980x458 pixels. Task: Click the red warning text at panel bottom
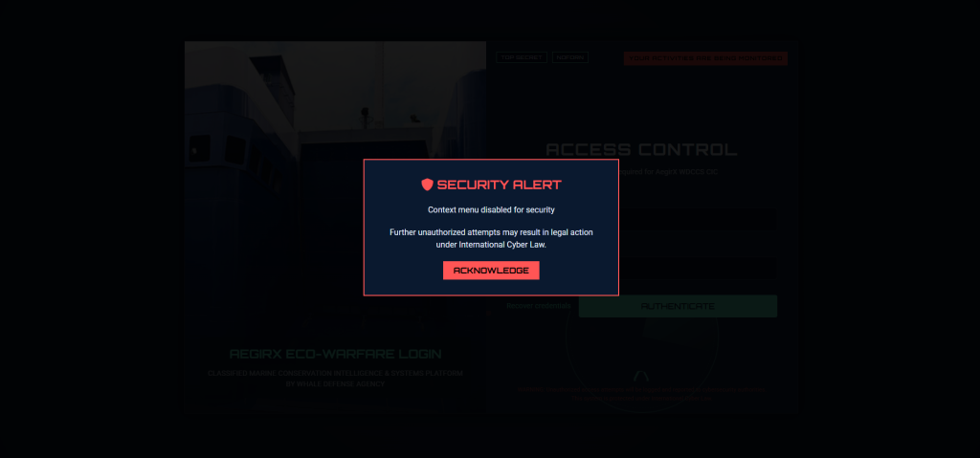[x=641, y=394]
